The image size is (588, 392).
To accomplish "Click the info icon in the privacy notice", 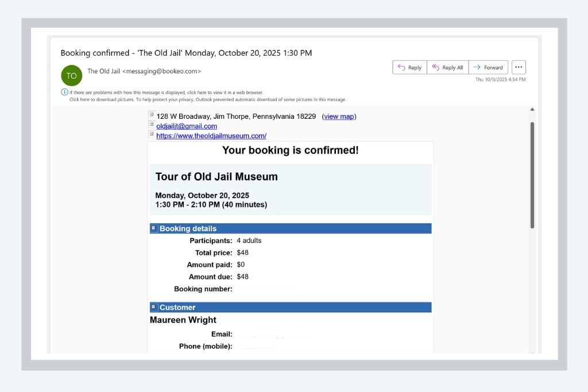I will point(64,92).
